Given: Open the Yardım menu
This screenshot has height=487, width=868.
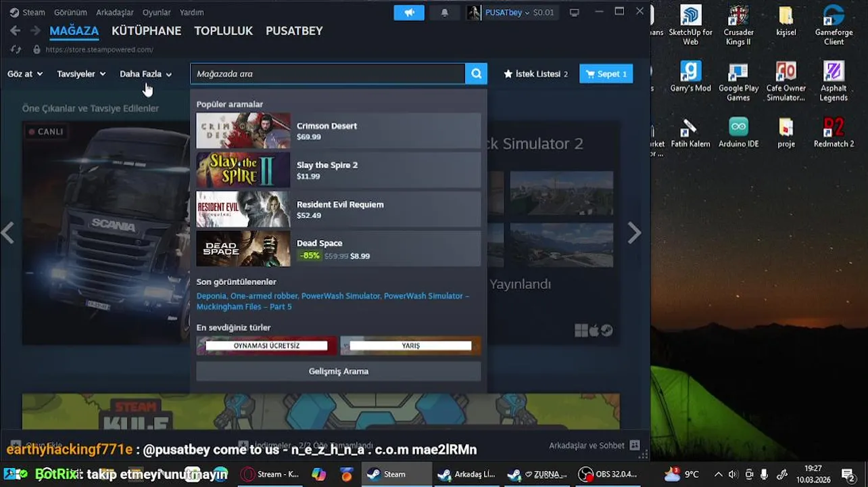Looking at the screenshot, I should pyautogui.click(x=191, y=12).
